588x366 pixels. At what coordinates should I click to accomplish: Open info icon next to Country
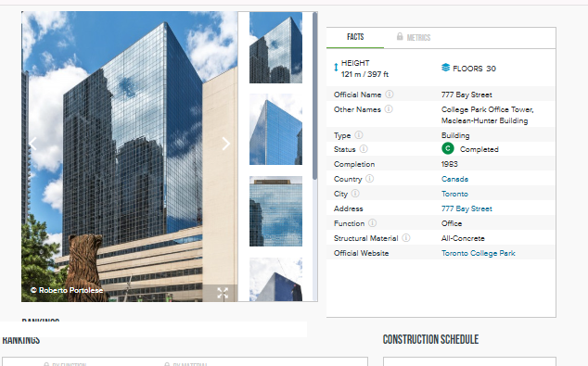pyautogui.click(x=370, y=178)
